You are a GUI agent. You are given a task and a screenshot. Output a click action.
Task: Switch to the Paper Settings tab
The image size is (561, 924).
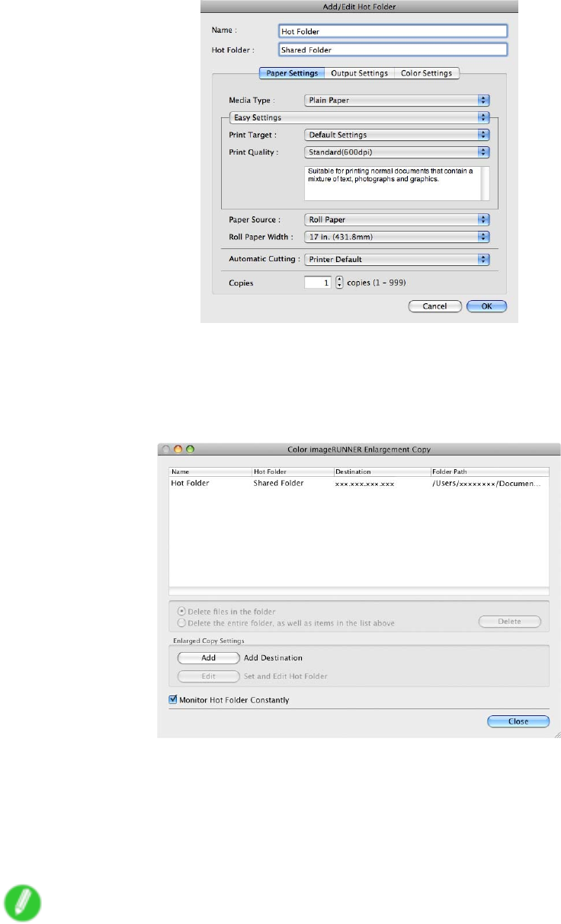pos(292,73)
